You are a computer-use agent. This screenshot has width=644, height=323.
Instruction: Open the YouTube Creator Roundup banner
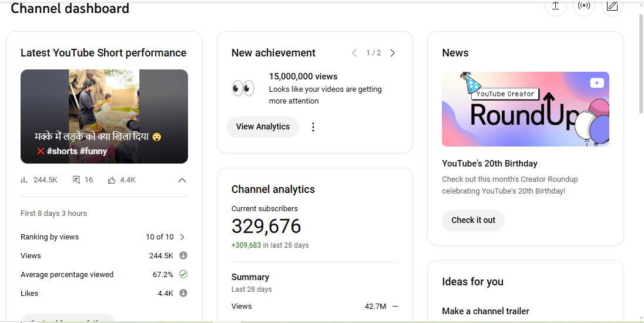(x=525, y=109)
